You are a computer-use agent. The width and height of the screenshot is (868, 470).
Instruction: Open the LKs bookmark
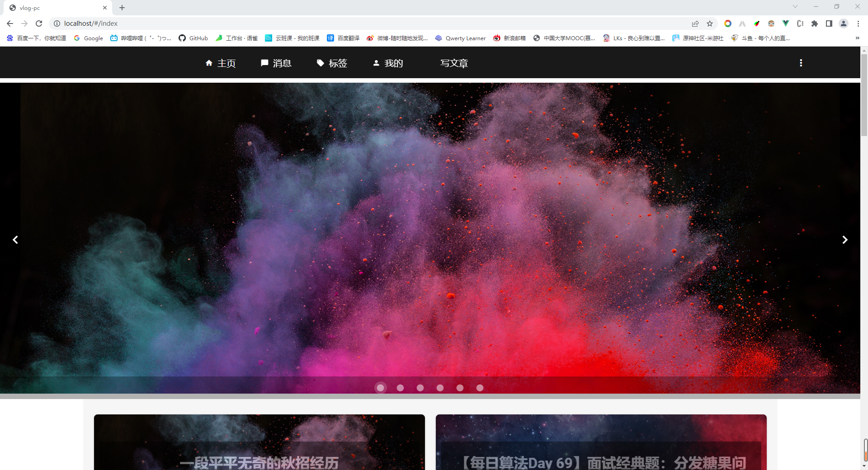634,38
